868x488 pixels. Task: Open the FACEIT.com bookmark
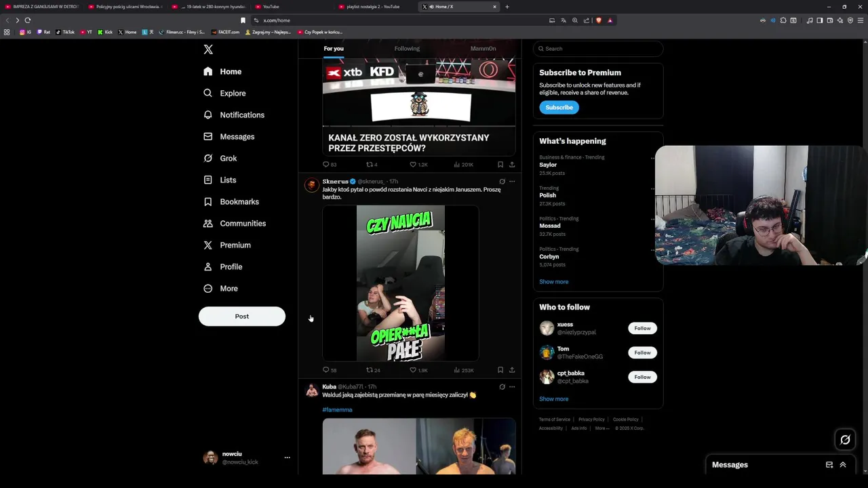224,32
